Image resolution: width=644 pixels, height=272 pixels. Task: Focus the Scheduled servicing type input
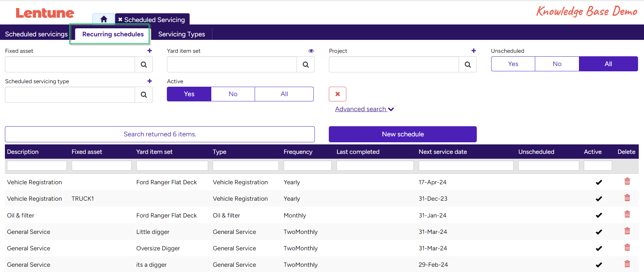[70, 95]
